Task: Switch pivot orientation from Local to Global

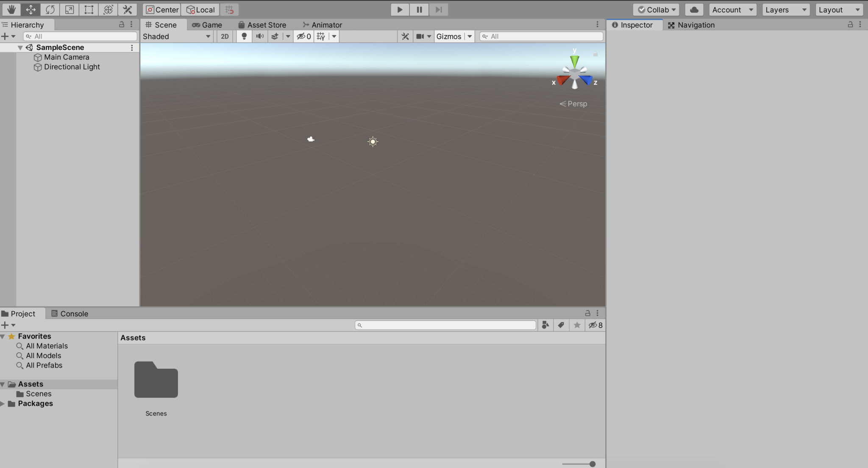Action: 200,9
